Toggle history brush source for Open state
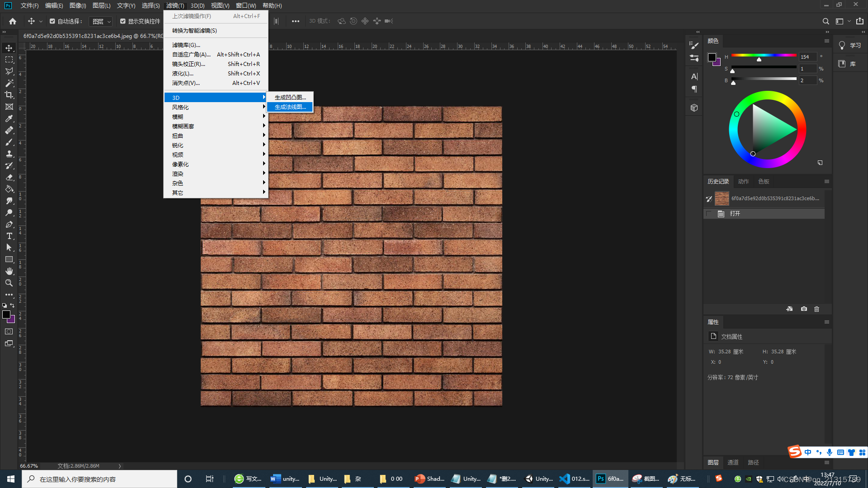 coord(709,214)
